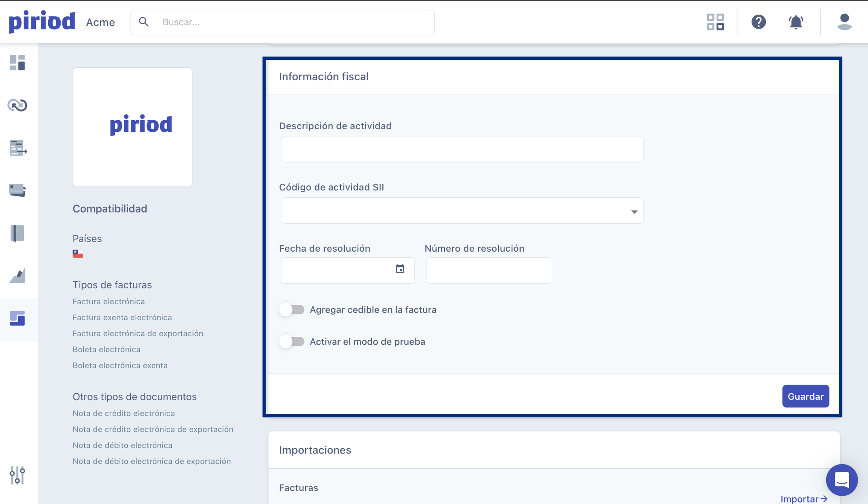Open the user profile menu
Image resolution: width=868 pixels, height=504 pixels.
click(844, 22)
